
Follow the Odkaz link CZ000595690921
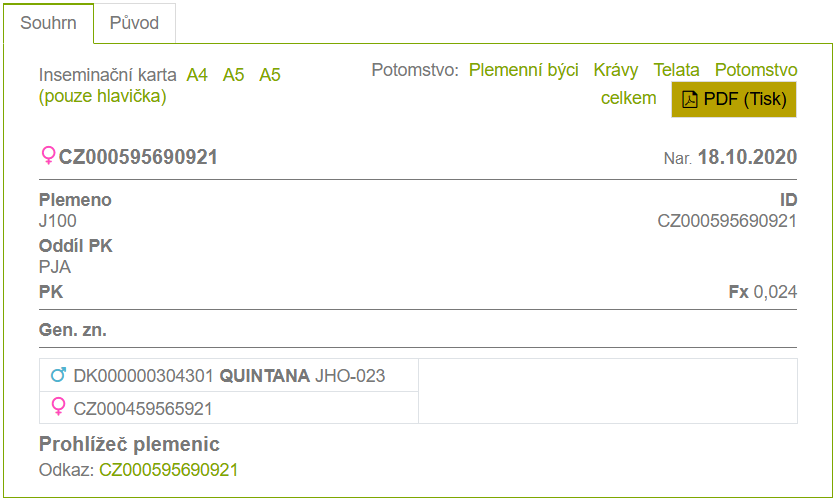pos(168,470)
